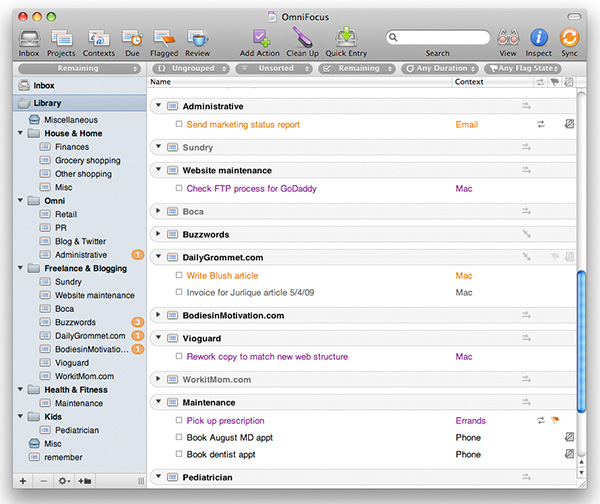The height and width of the screenshot is (504, 600).
Task: Check off Invoice for Jurlique article
Action: point(179,292)
